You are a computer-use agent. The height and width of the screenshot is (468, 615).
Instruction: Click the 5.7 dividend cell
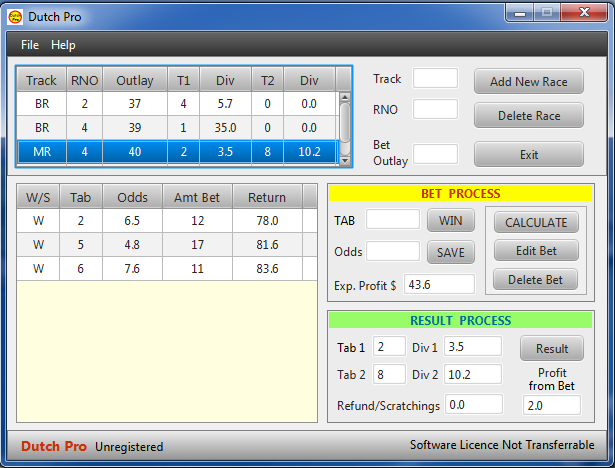point(226,104)
